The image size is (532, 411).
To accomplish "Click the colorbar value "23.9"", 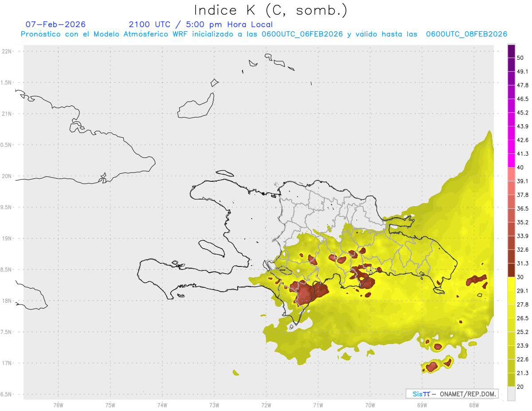I will coord(523,346).
